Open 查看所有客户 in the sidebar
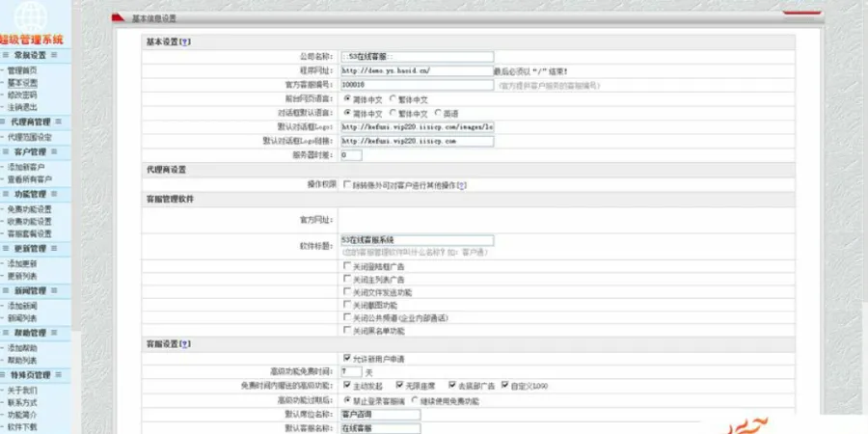This screenshot has height=434, width=868. click(29, 179)
